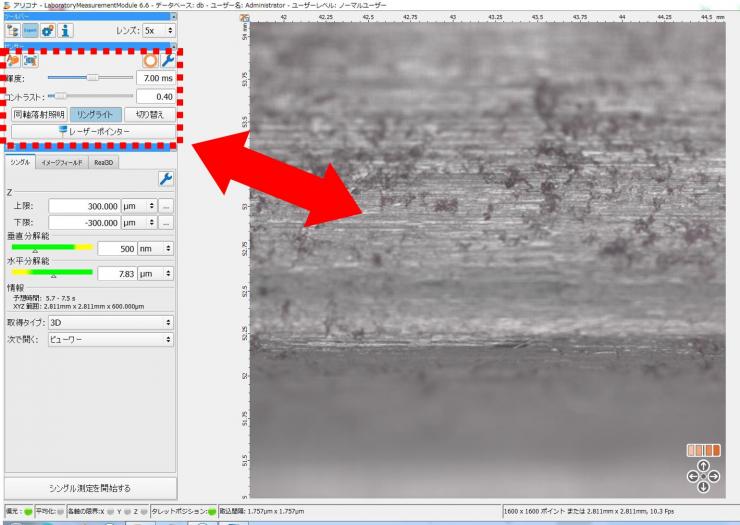Click the 上限 300.000 upper limit field
The height and width of the screenshot is (525, 740).
[x=84, y=206]
